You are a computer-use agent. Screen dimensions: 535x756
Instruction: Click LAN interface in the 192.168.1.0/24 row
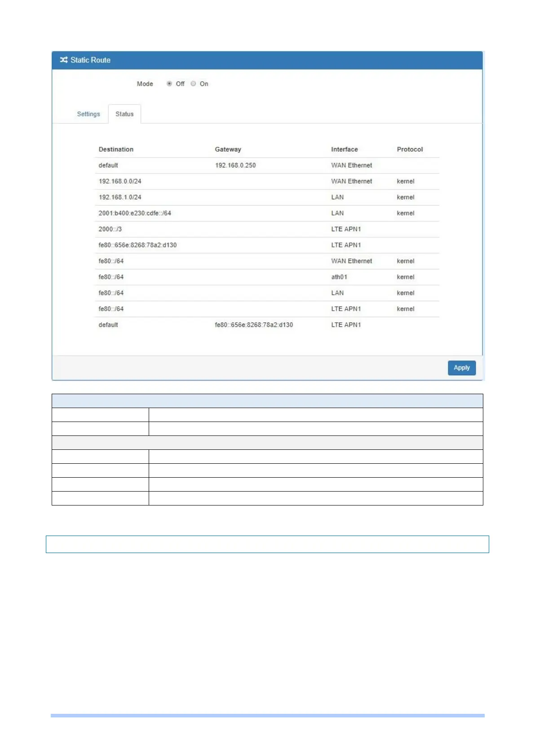point(337,197)
